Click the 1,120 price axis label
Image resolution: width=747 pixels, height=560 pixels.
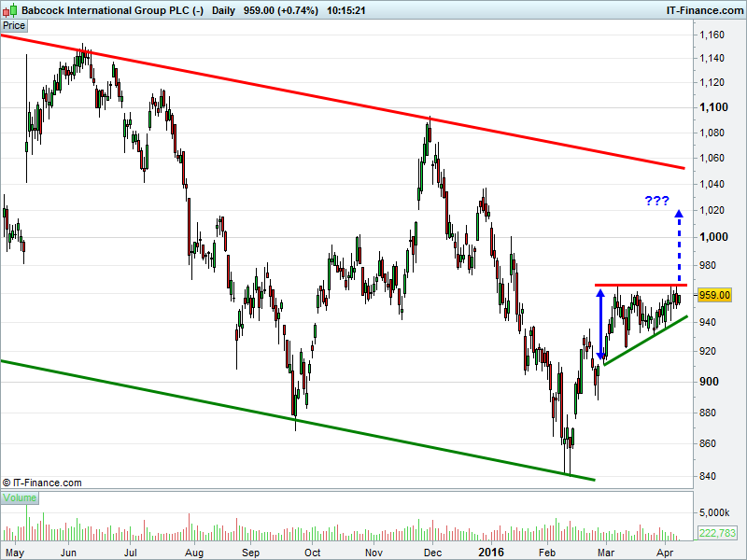pos(712,82)
